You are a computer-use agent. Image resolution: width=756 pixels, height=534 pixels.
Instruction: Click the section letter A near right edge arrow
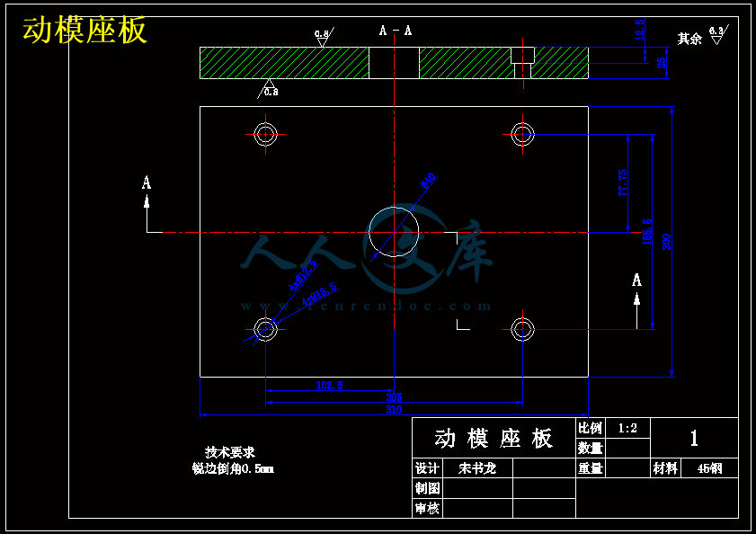[637, 280]
